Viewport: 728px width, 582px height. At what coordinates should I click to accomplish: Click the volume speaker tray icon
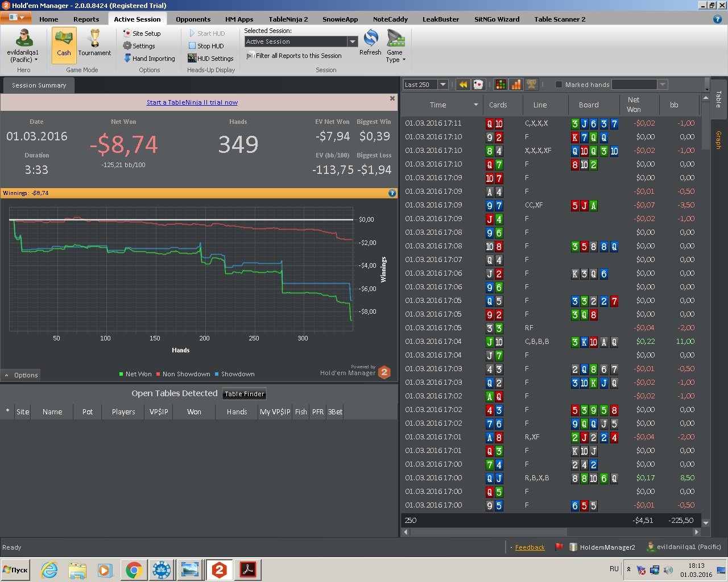click(x=668, y=569)
